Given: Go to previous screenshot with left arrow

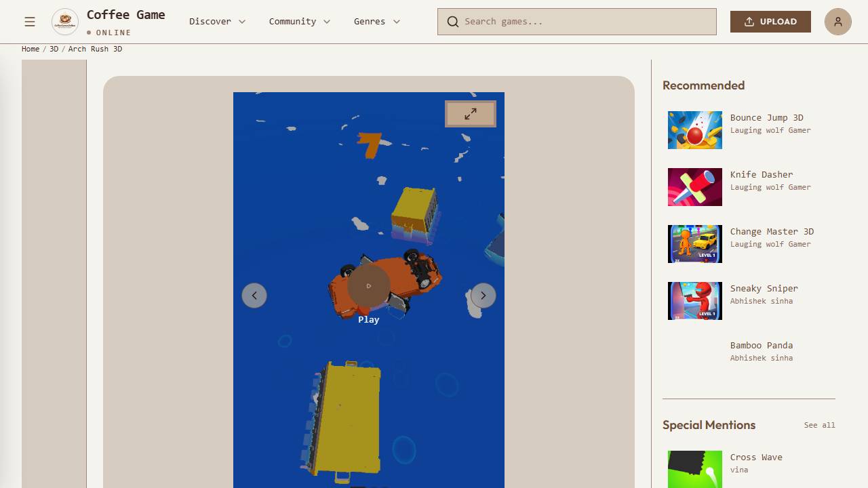Looking at the screenshot, I should pos(254,296).
